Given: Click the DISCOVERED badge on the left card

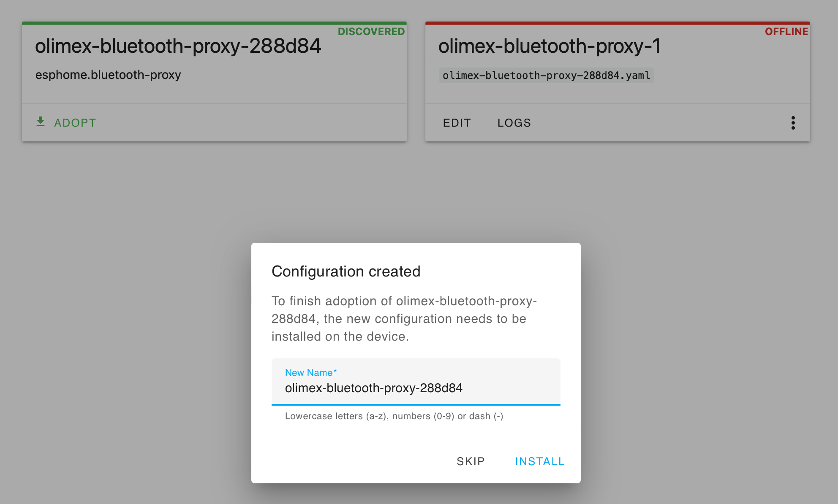Looking at the screenshot, I should [371, 31].
